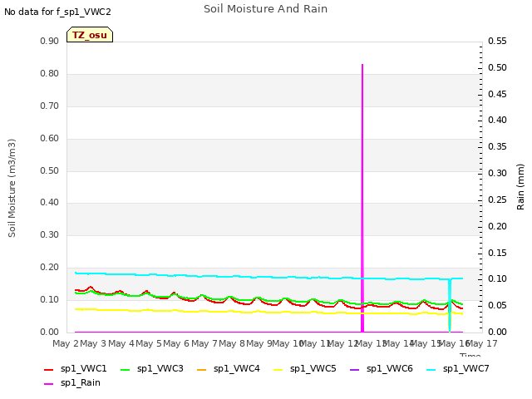532x399 pixels.
Task: Click the 0.55 right axis value
Action: coord(497,42)
